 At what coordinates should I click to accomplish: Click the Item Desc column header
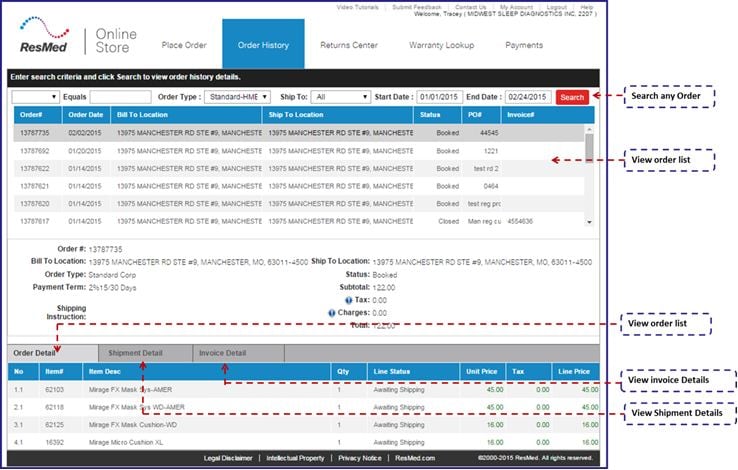pyautogui.click(x=207, y=372)
